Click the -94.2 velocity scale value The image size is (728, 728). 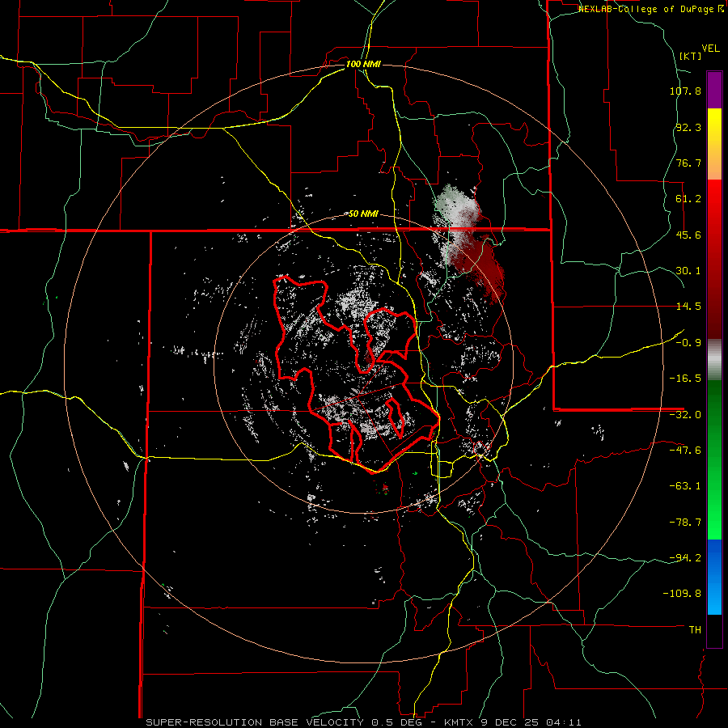[x=685, y=558]
